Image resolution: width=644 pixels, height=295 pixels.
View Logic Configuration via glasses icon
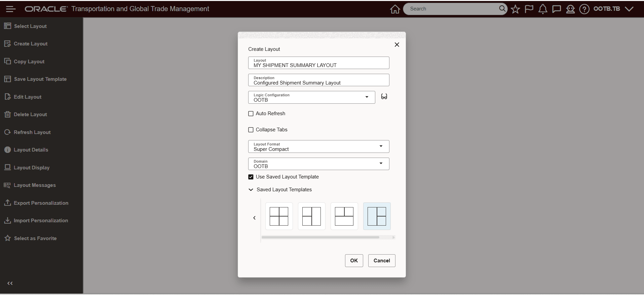coord(384,97)
